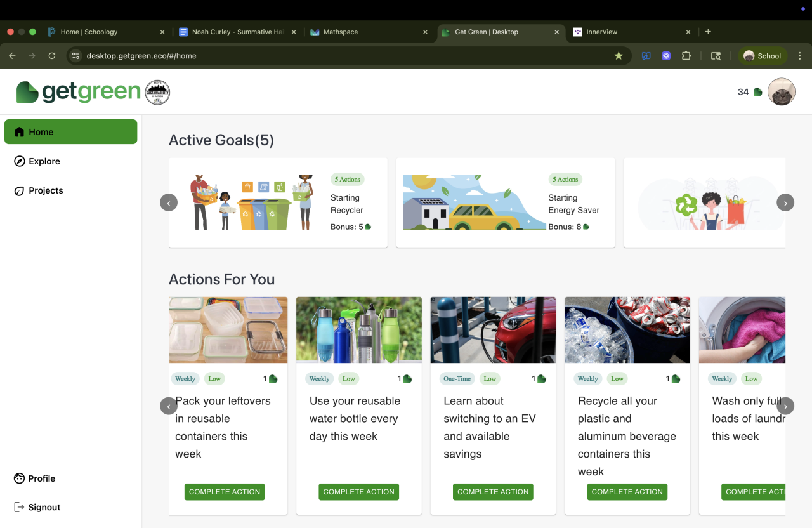This screenshot has width=812, height=528.
Task: Open the Starting Recycler goal card
Action: pyautogui.click(x=278, y=202)
